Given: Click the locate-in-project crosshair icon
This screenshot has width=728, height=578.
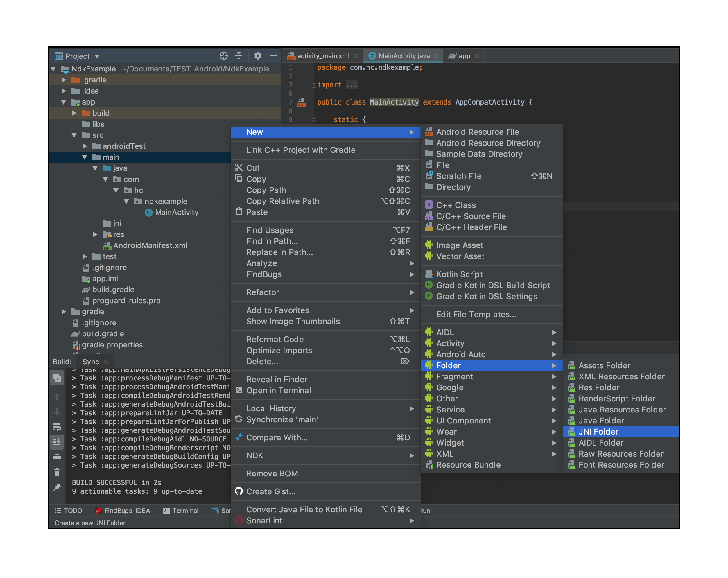Looking at the screenshot, I should coord(223,56).
